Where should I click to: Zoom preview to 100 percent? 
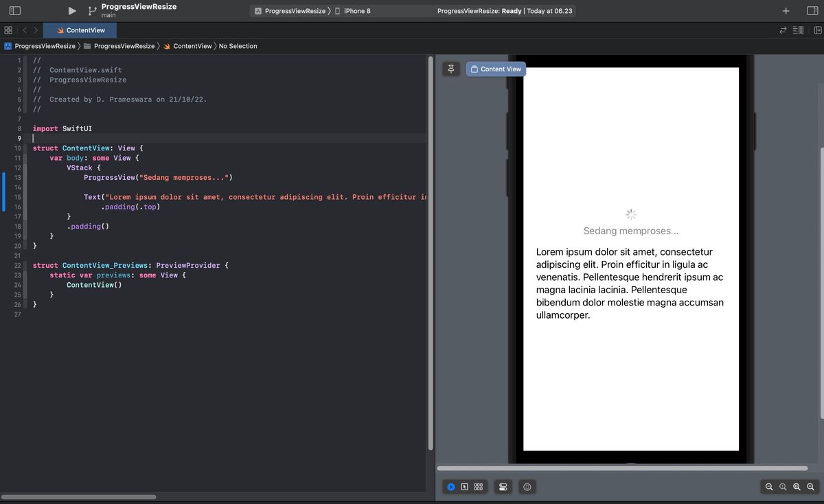[783, 487]
